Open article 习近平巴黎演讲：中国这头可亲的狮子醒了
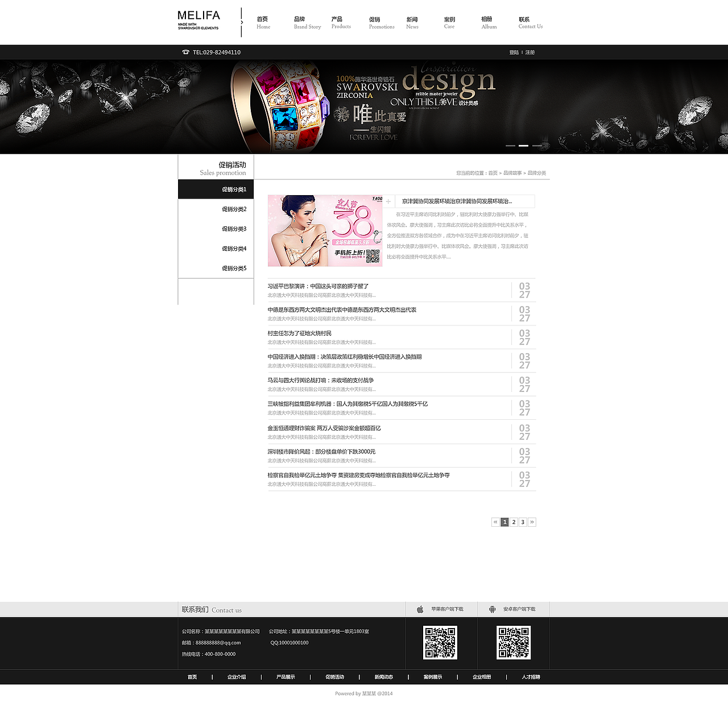The image size is (728, 702). click(318, 286)
